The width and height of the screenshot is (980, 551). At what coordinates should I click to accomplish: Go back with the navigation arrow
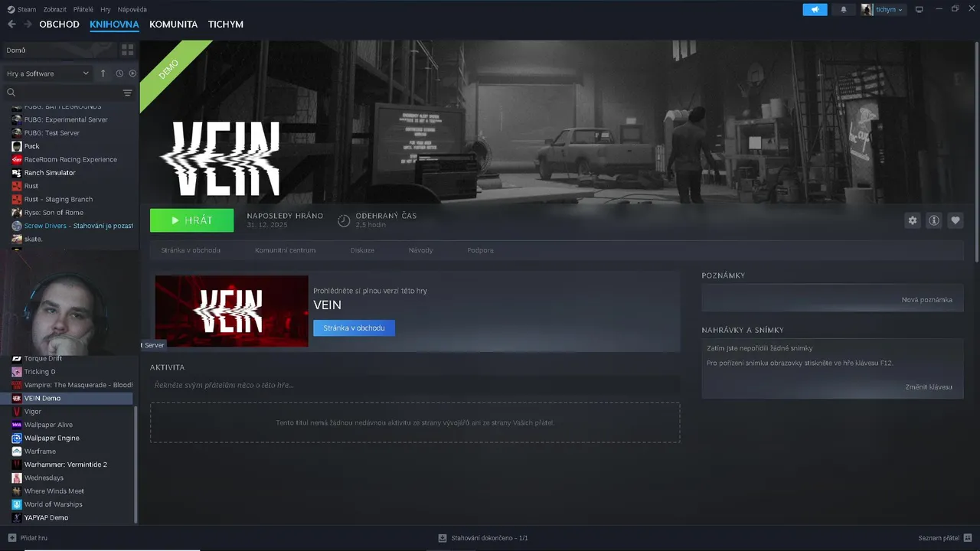click(x=11, y=24)
